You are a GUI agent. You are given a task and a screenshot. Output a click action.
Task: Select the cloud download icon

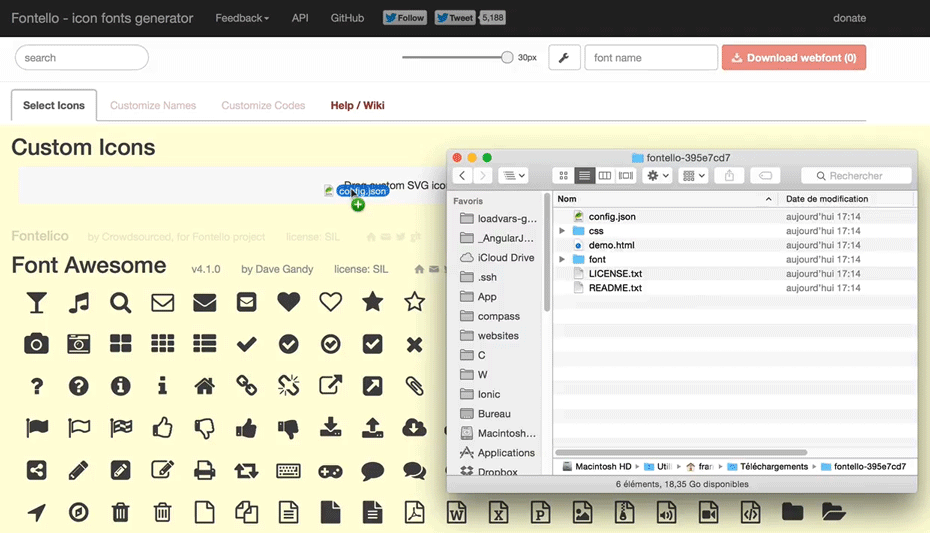click(x=414, y=427)
